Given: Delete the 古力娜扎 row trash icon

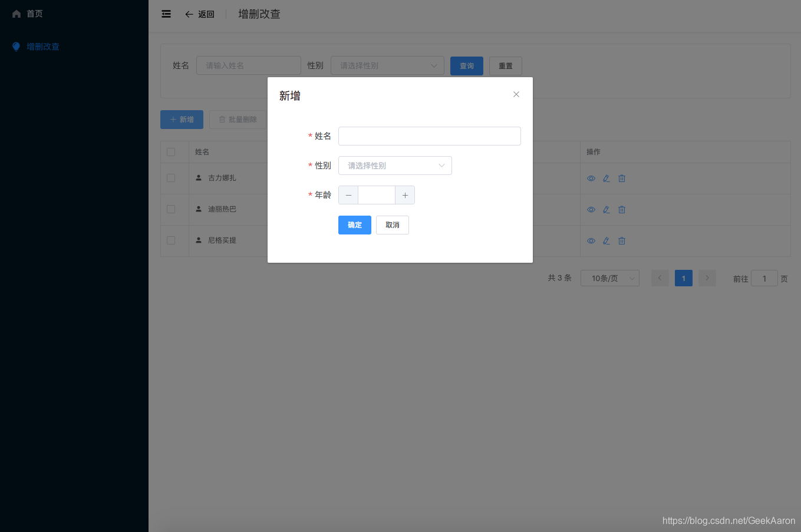Looking at the screenshot, I should click(622, 179).
